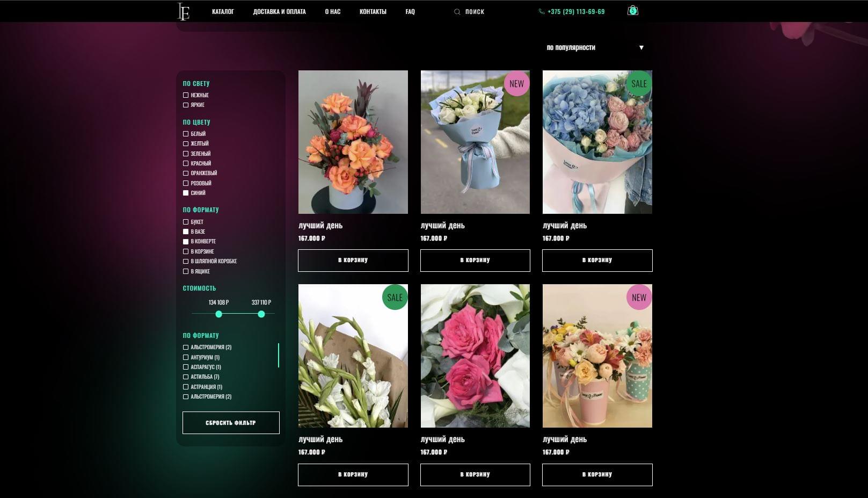Open the blue hydrangea bouquet photo
The image size is (868, 498).
[597, 142]
